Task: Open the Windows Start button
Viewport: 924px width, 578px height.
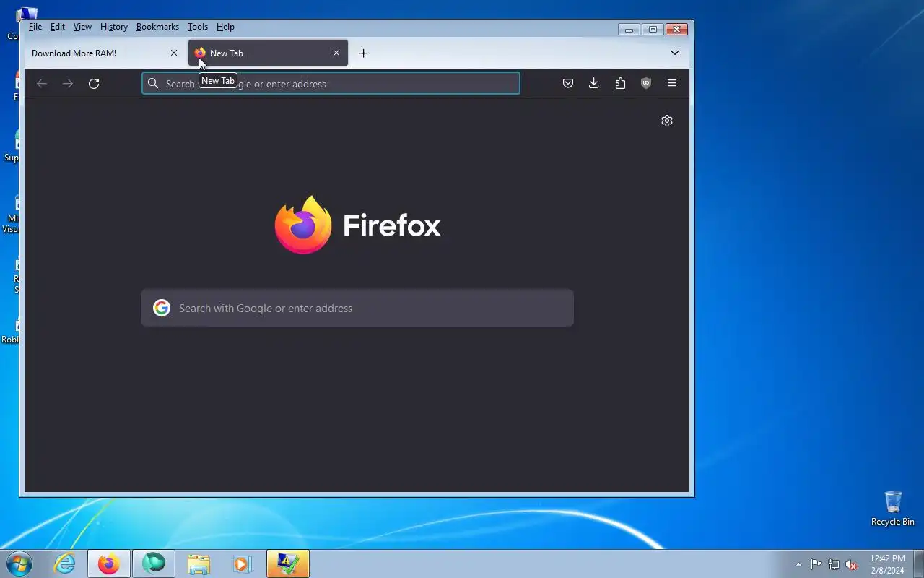Action: (19, 564)
